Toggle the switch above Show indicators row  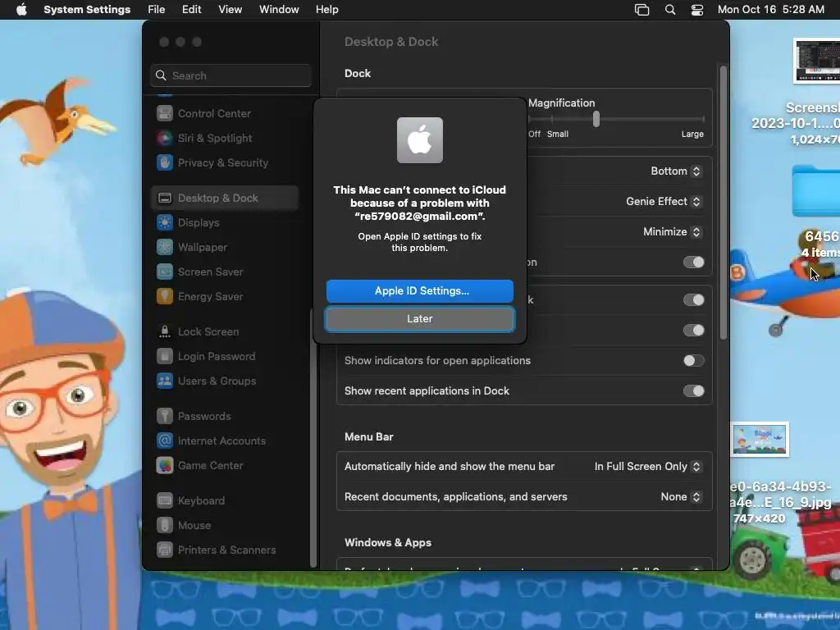click(x=693, y=331)
